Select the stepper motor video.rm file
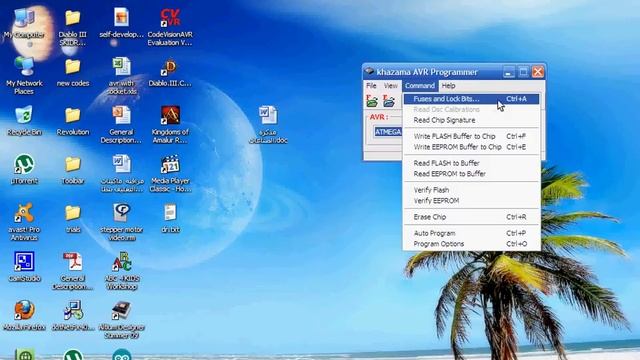Viewport: 640px width, 360px height. click(x=121, y=222)
